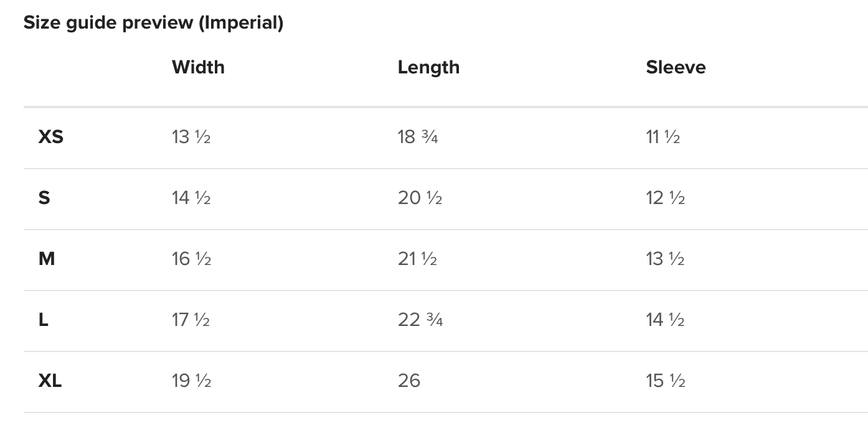The image size is (868, 428).
Task: Click M sleeve value 13 ½
Action: pyautogui.click(x=666, y=259)
